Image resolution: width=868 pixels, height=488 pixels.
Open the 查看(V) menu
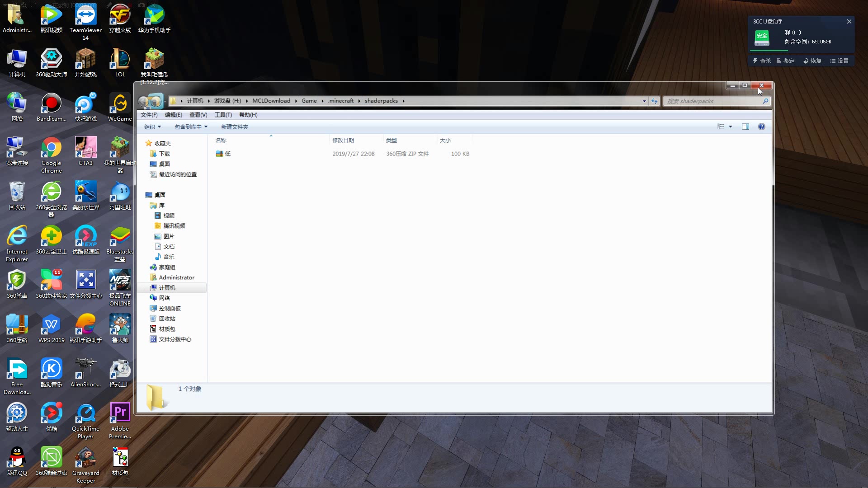point(198,115)
